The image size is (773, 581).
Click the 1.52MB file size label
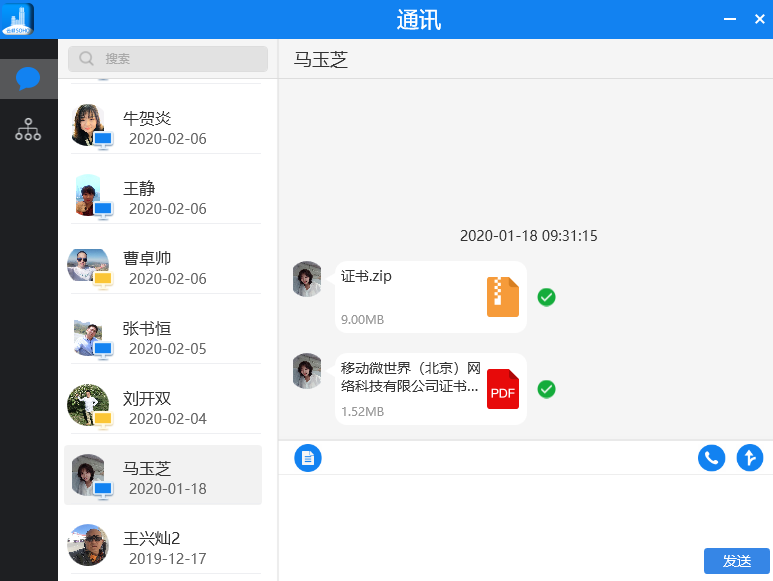(x=362, y=412)
